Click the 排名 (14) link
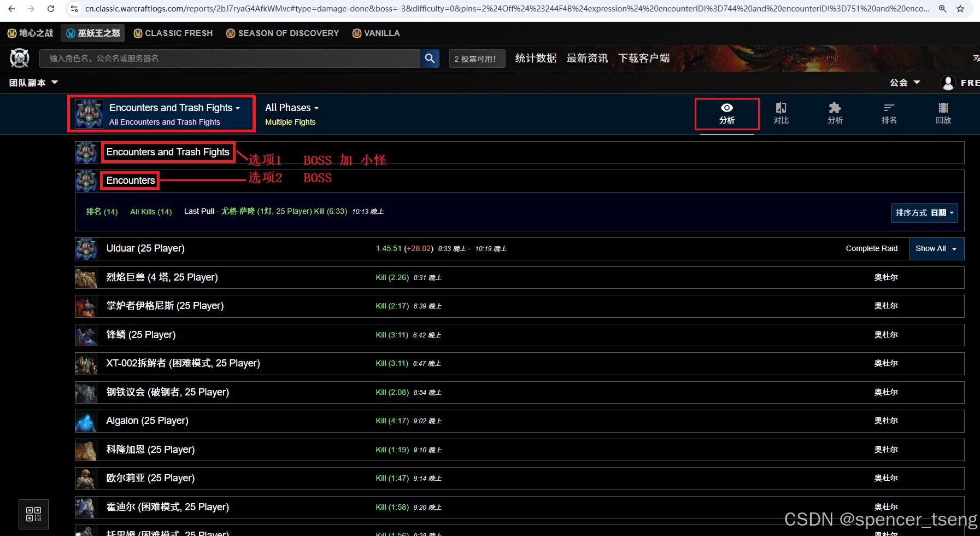This screenshot has height=536, width=980. 102,212
